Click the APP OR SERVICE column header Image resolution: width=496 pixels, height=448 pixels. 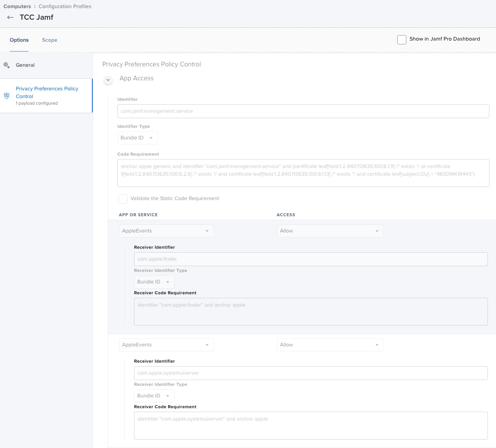coord(138,215)
